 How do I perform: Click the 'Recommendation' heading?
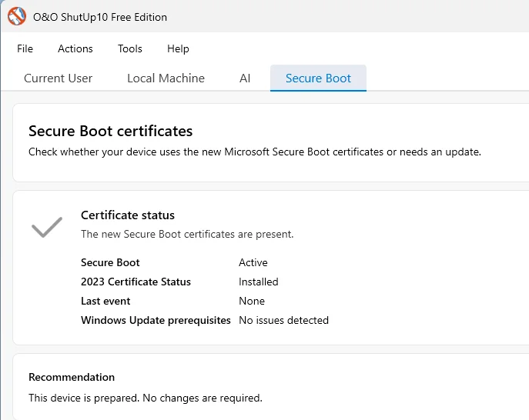(x=72, y=377)
